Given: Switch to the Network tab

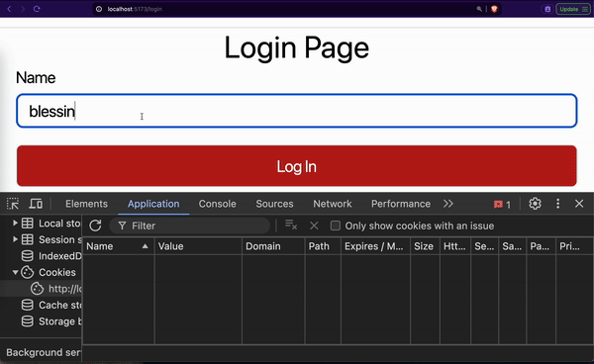Looking at the screenshot, I should pos(333,204).
